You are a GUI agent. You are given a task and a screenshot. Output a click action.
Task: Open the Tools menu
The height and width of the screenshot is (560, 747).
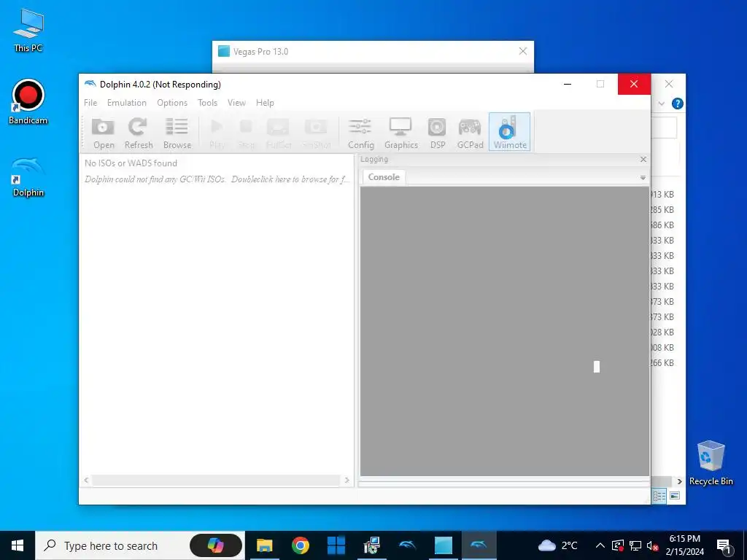click(x=207, y=103)
